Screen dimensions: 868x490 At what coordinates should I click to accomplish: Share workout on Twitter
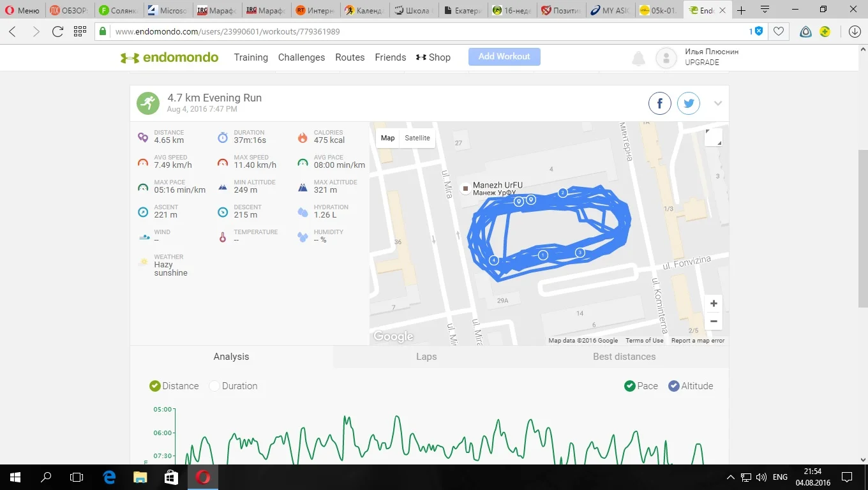[689, 103]
